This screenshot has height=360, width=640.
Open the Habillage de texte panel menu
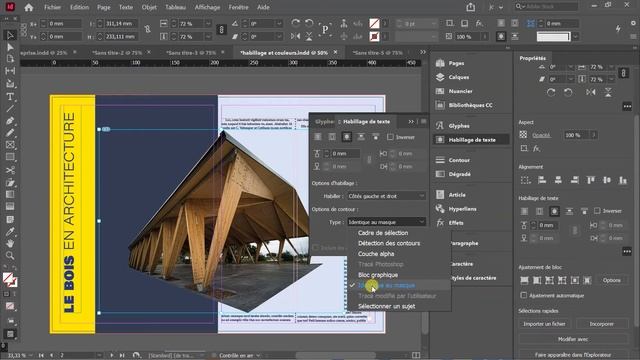[x=424, y=122]
